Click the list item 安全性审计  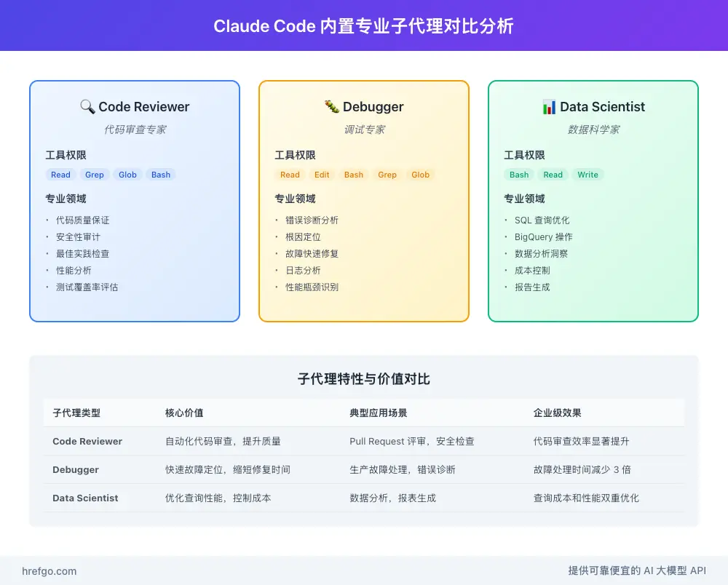[78, 237]
